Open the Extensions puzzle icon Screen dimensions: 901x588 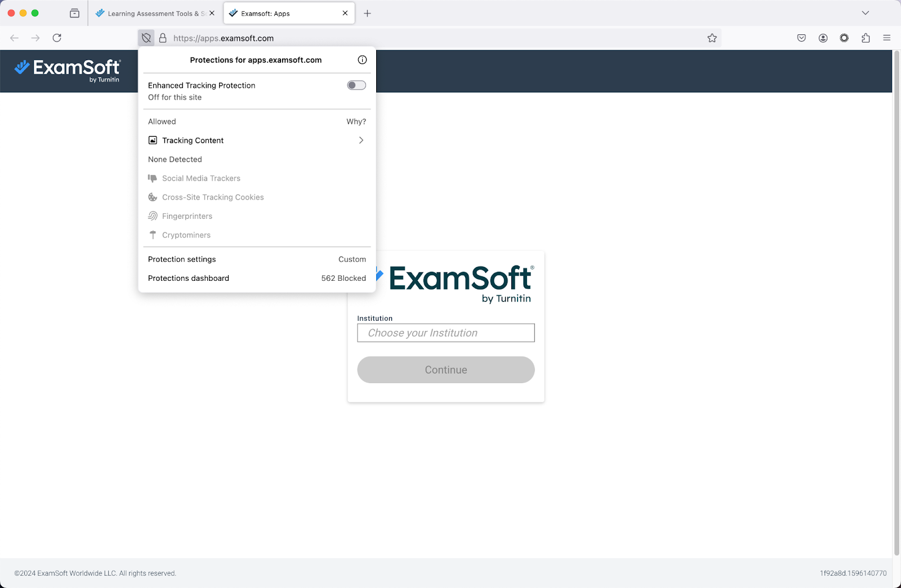866,38
